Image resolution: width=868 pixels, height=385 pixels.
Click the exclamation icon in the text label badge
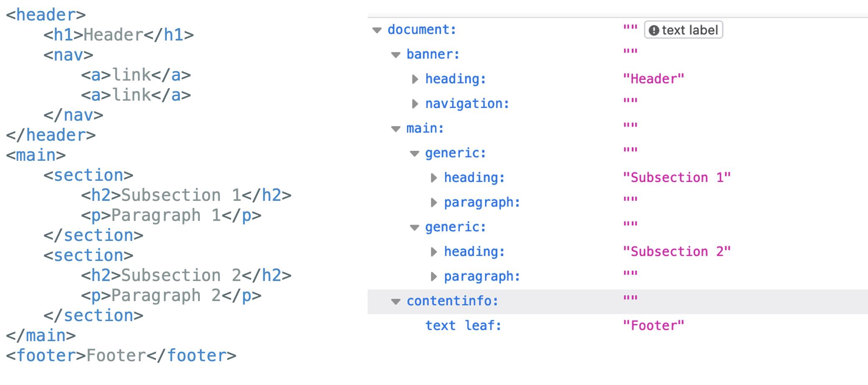[x=654, y=30]
